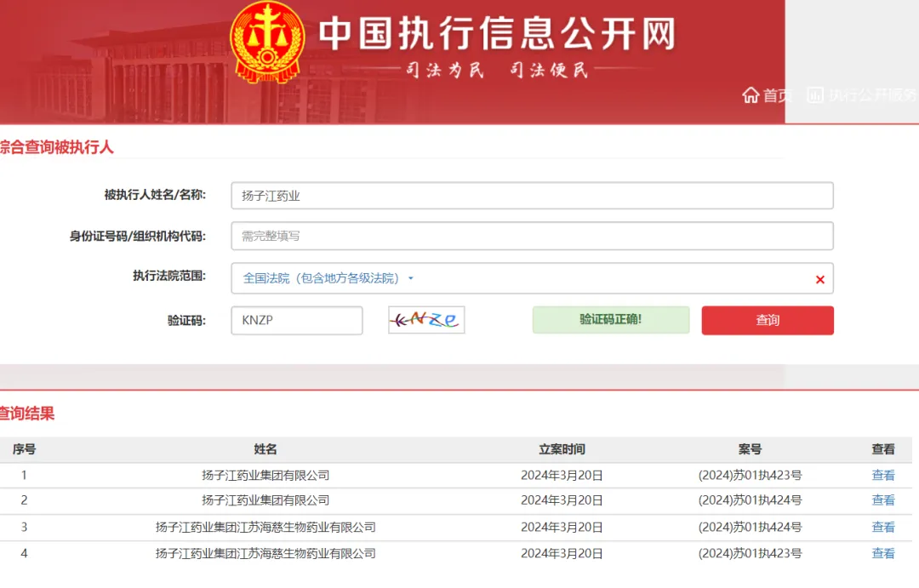Click the 验证码正确! status message
This screenshot has height=588, width=919.
click(x=611, y=319)
